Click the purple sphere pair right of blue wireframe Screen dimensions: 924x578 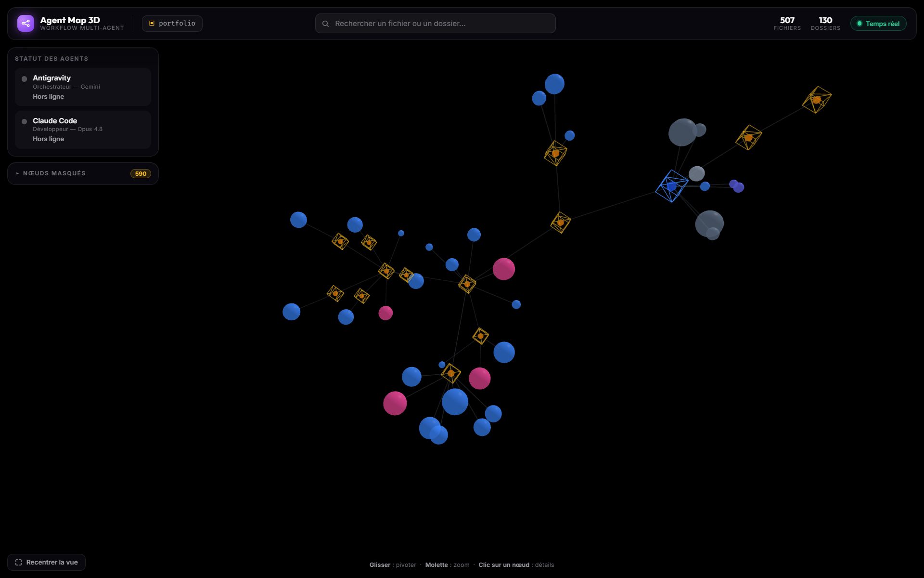click(x=737, y=186)
